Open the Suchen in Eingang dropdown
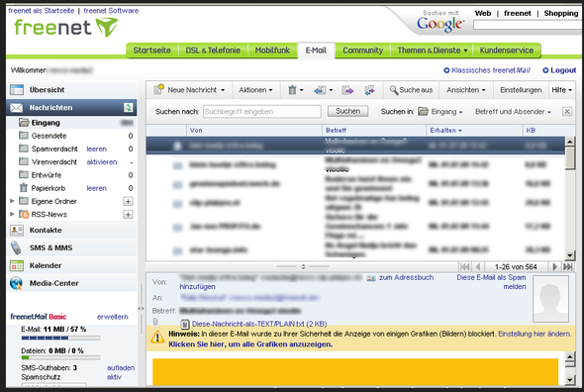Image resolution: width=584 pixels, height=392 pixels. pos(440,112)
